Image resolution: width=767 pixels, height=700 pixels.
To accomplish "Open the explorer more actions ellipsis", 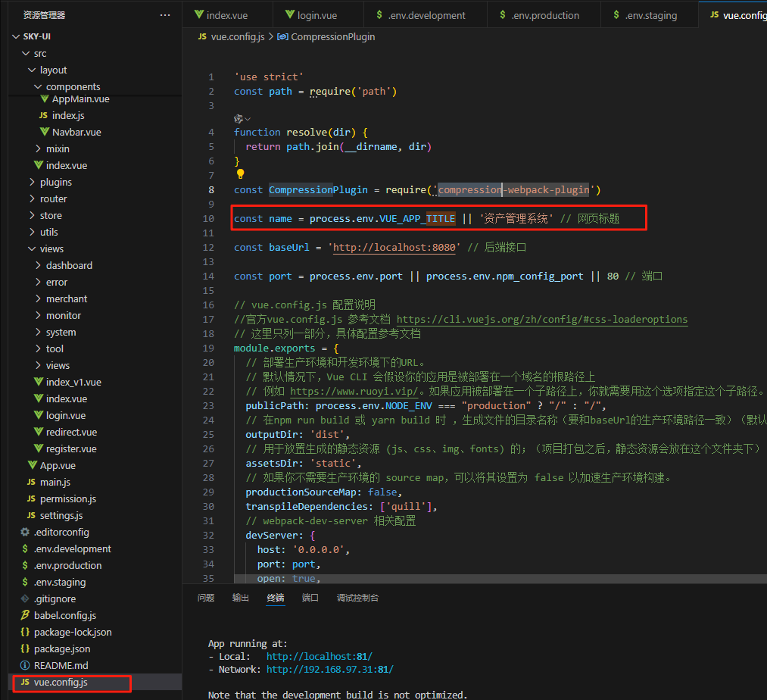I will click(165, 15).
